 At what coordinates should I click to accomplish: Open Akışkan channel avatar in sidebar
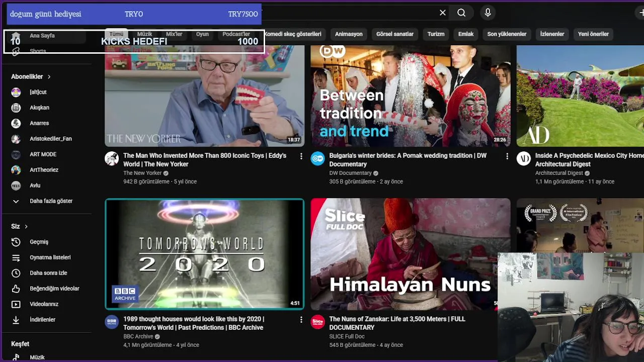coord(16,108)
